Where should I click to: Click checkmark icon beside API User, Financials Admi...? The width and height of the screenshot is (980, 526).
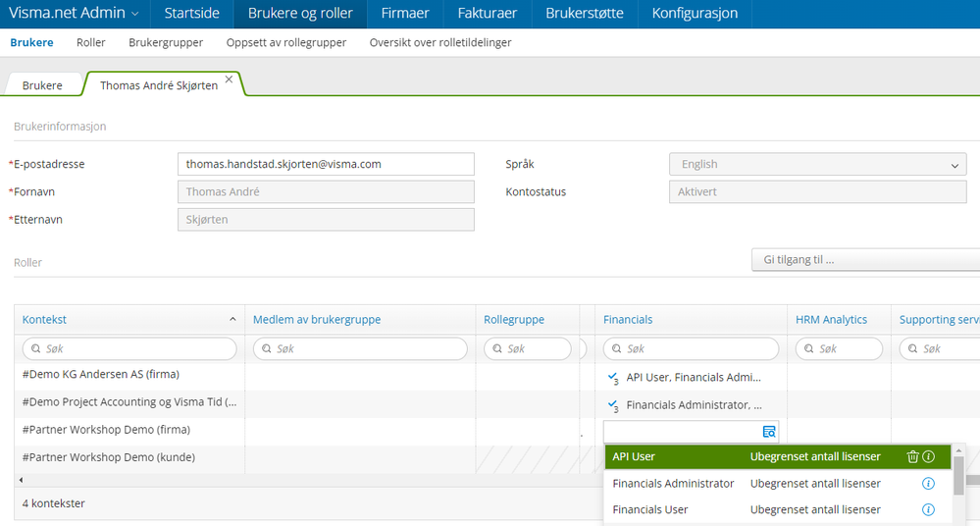click(x=613, y=378)
